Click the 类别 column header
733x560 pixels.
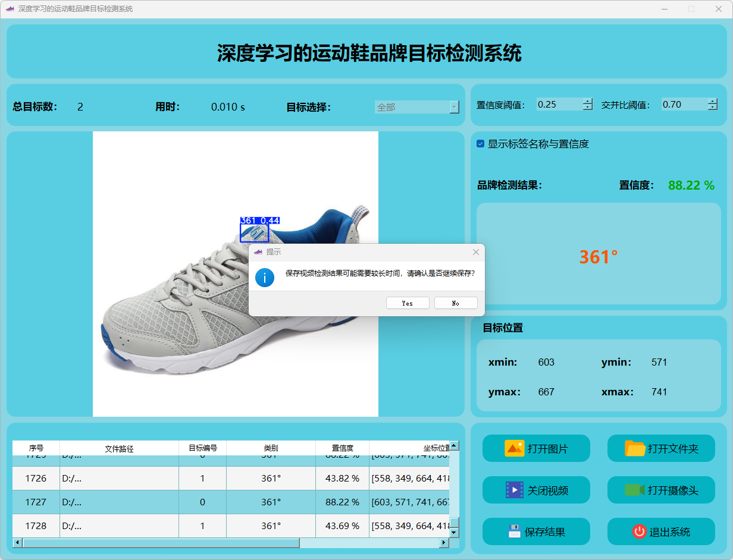(x=271, y=448)
